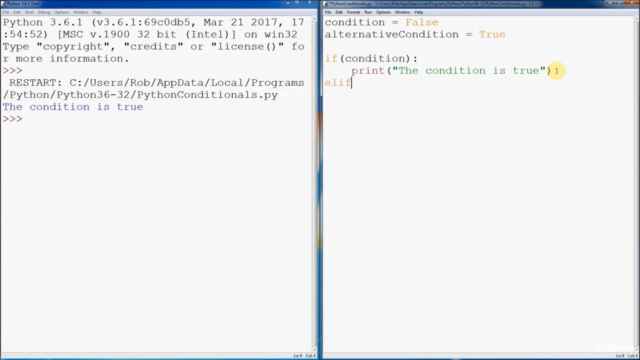The image size is (640, 360).
Task: Click 'The condition is true' output in Shell
Action: [x=73, y=107]
